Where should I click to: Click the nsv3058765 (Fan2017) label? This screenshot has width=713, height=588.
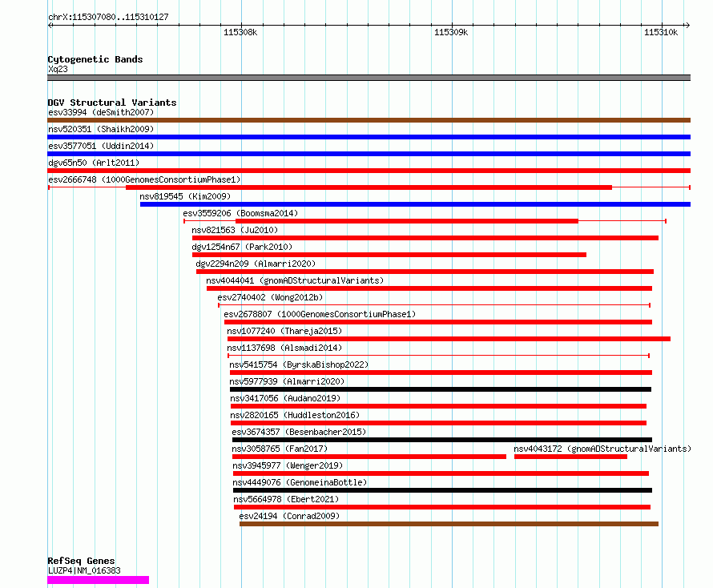point(280,449)
